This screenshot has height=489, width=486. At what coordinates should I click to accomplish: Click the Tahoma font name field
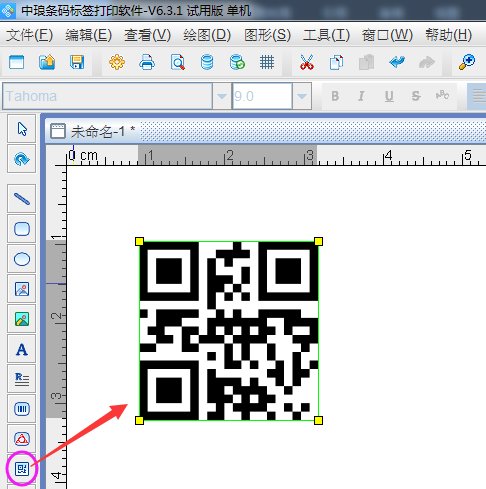[x=107, y=96]
